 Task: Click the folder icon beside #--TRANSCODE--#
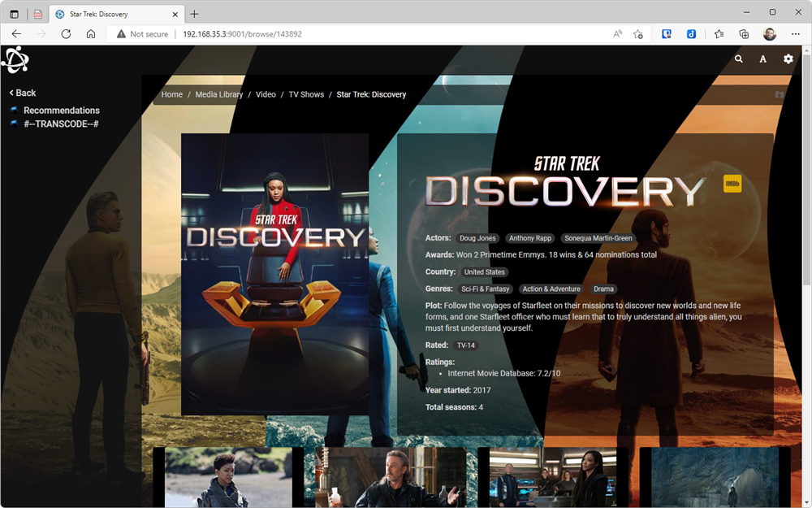(x=15, y=124)
